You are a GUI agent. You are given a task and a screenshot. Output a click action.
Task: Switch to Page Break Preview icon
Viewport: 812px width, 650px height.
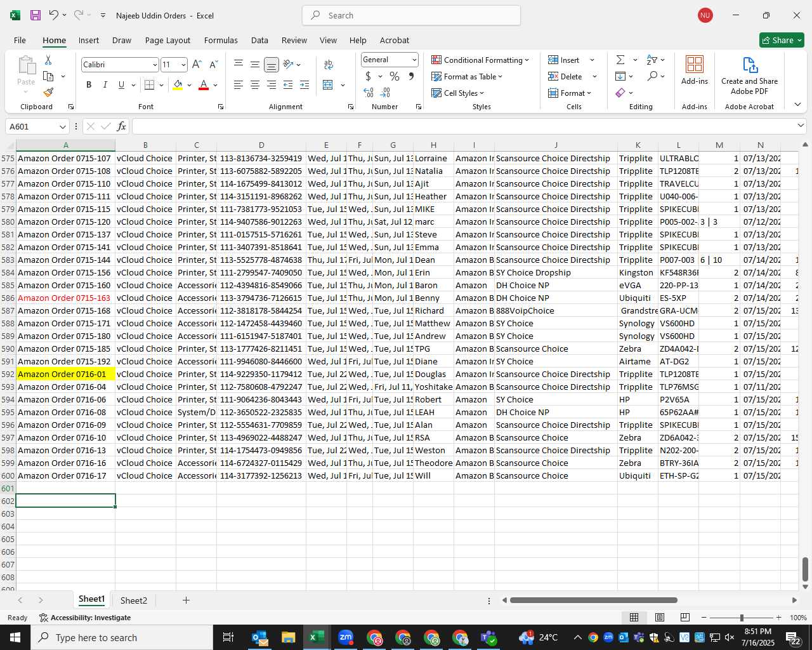click(x=684, y=618)
